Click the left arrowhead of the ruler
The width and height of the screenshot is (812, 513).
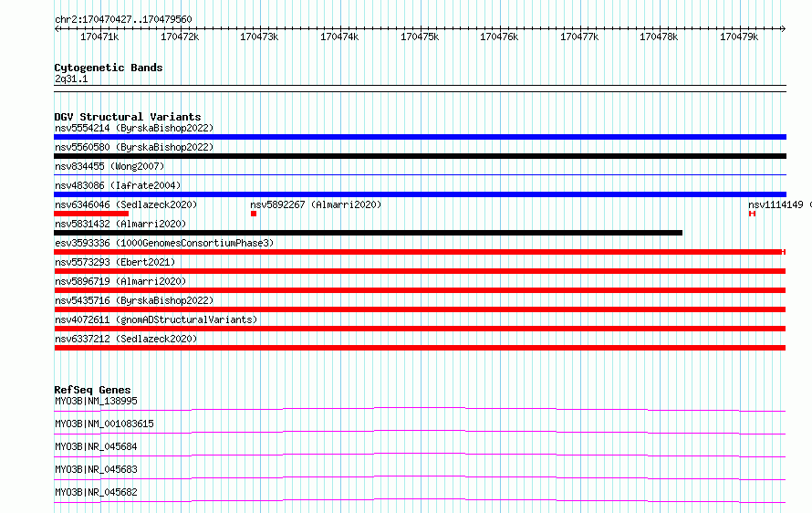tap(57, 28)
